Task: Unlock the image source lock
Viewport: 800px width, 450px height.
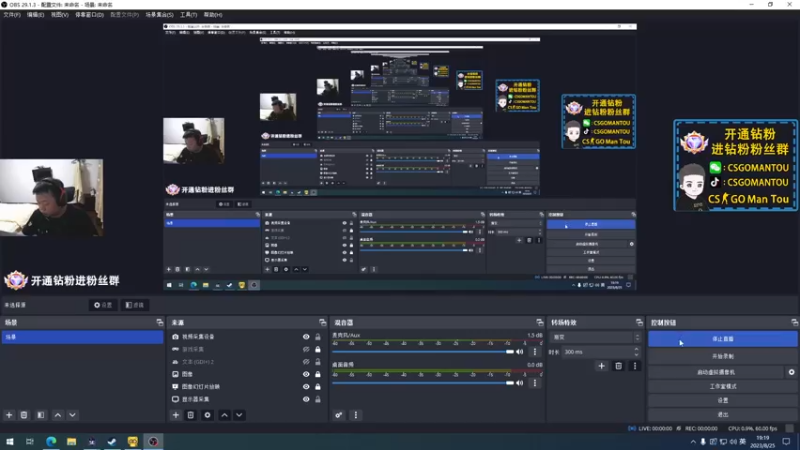Action: (x=318, y=374)
